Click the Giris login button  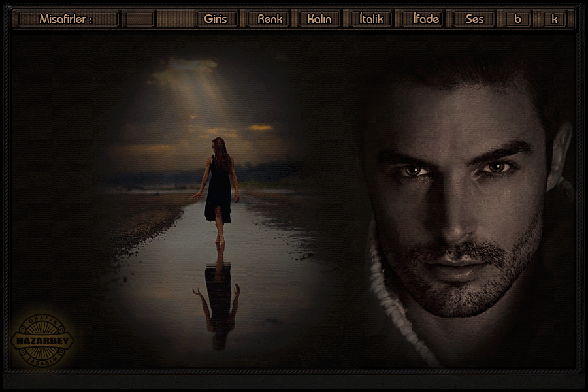pos(216,19)
